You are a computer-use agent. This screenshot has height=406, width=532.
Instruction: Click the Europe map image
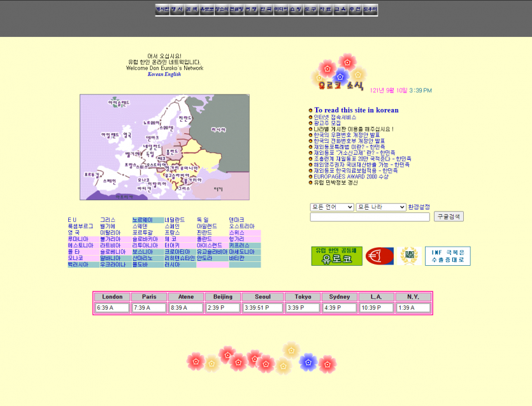coord(164,147)
